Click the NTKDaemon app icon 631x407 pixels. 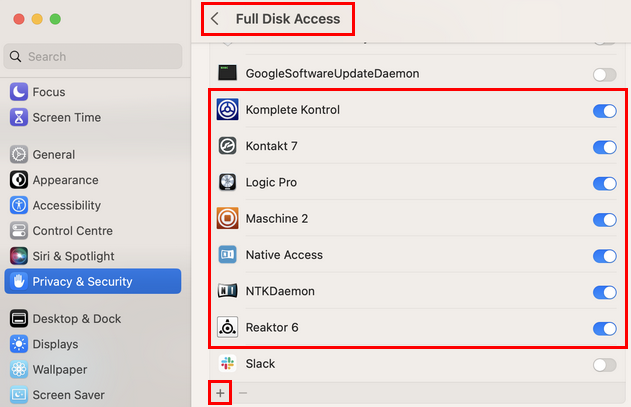click(227, 292)
